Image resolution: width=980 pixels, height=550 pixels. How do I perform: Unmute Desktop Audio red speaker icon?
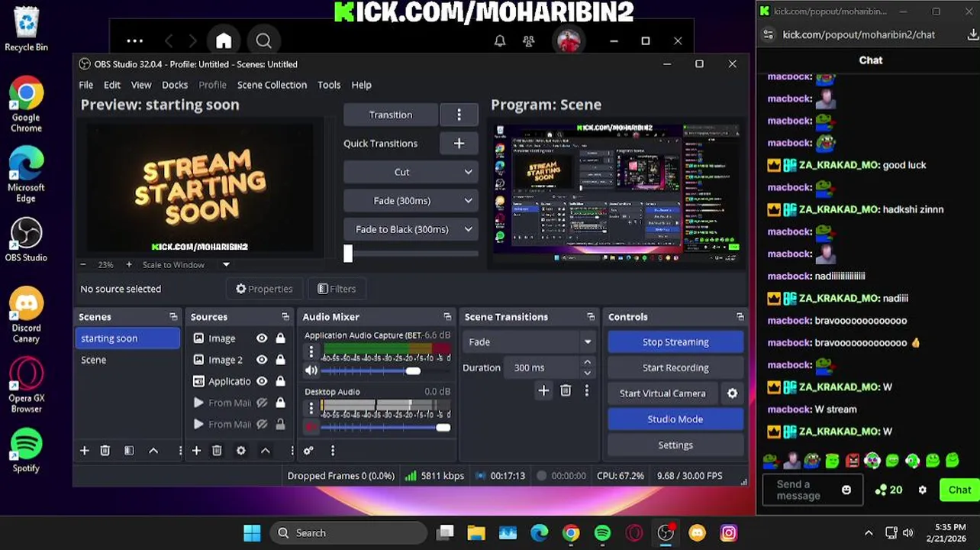pos(311,428)
